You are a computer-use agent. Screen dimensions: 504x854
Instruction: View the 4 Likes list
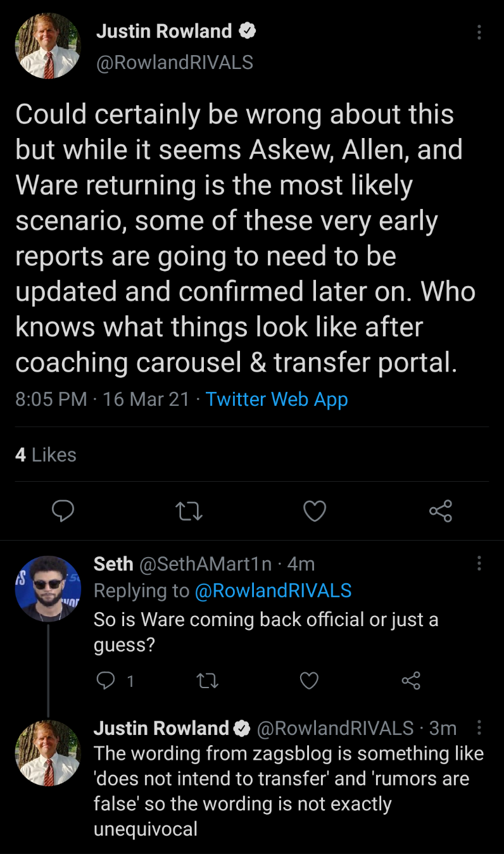pyautogui.click(x=46, y=455)
